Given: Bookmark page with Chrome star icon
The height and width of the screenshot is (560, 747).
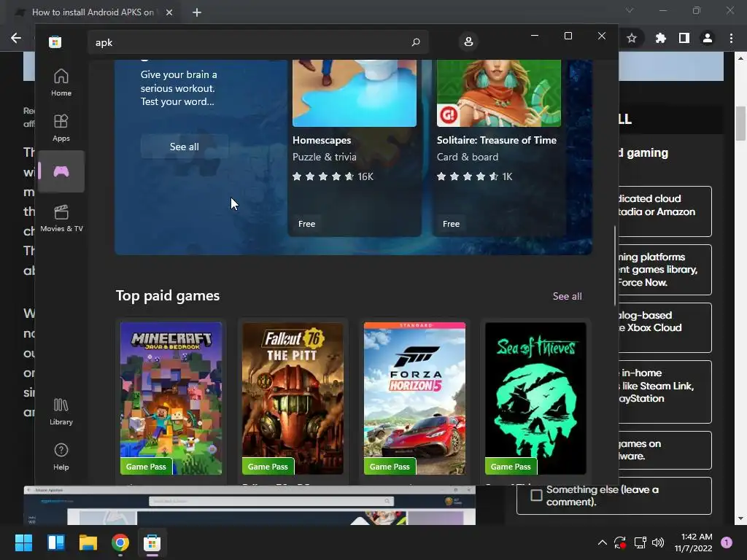Looking at the screenshot, I should pos(632,38).
